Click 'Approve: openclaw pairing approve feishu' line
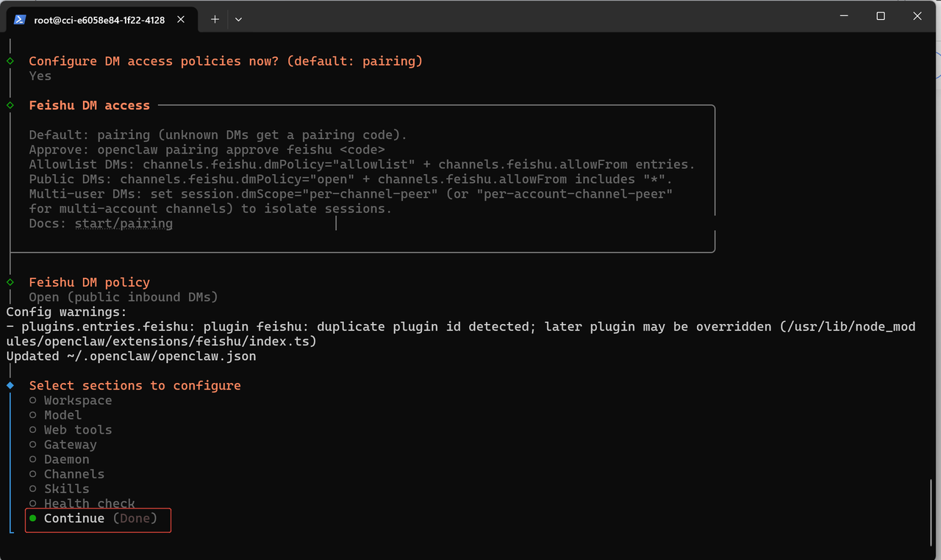This screenshot has height=560, width=941. pyautogui.click(x=207, y=150)
